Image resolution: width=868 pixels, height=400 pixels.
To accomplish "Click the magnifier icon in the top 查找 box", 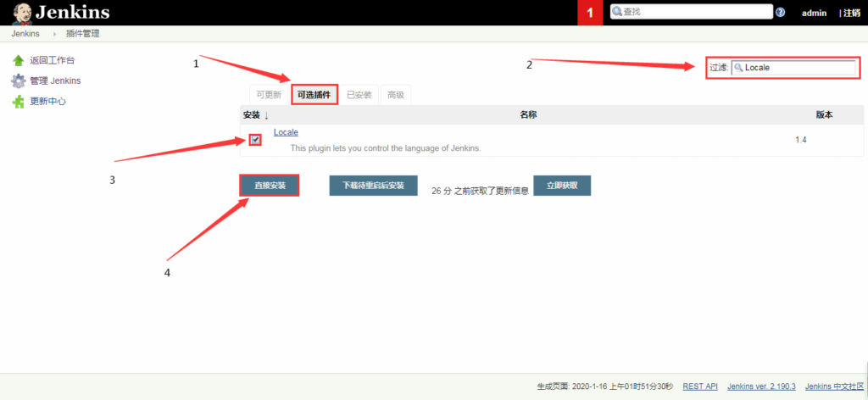I will pyautogui.click(x=617, y=12).
